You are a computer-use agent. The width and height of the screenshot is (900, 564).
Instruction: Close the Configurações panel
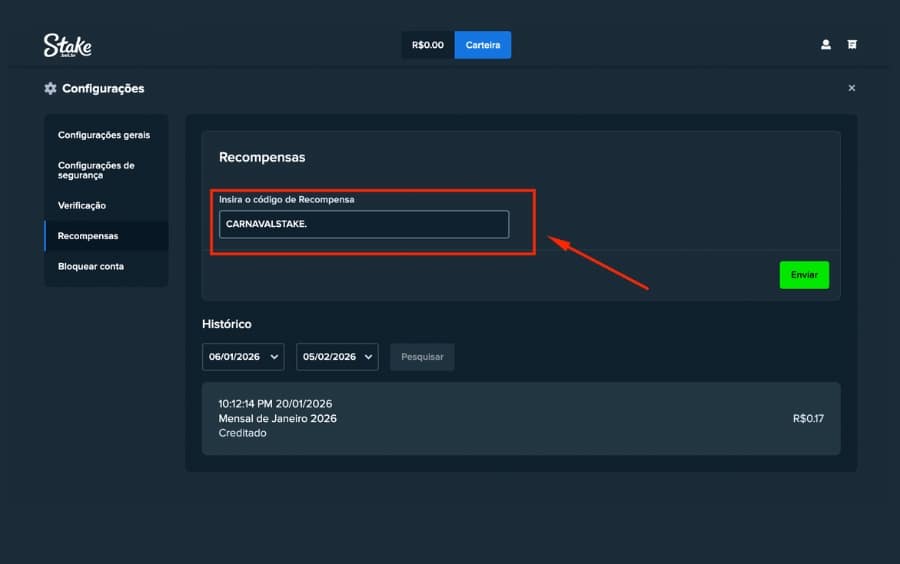(x=852, y=88)
